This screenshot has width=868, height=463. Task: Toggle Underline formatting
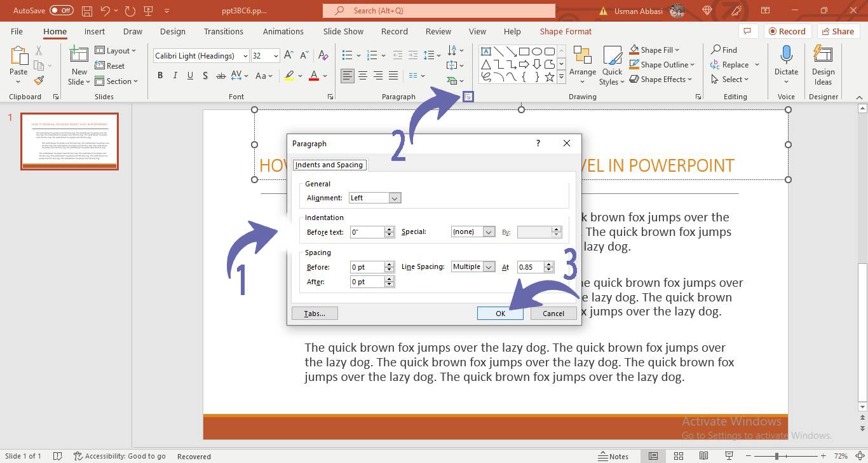pyautogui.click(x=190, y=76)
